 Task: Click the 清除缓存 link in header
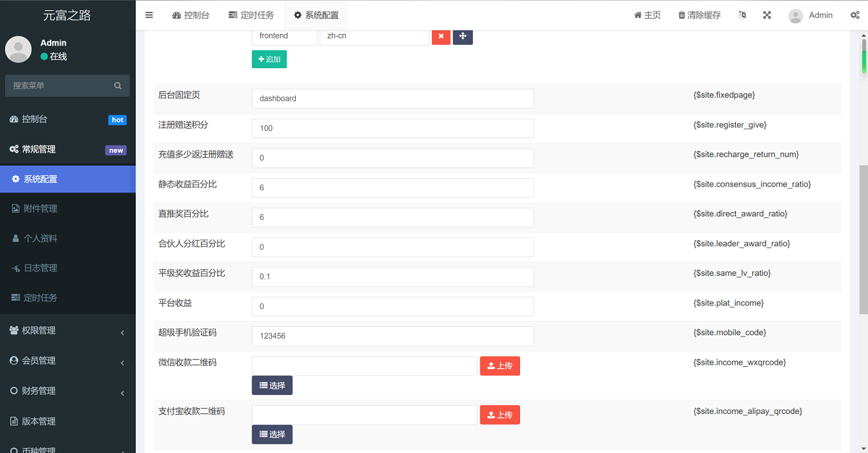pyautogui.click(x=699, y=15)
